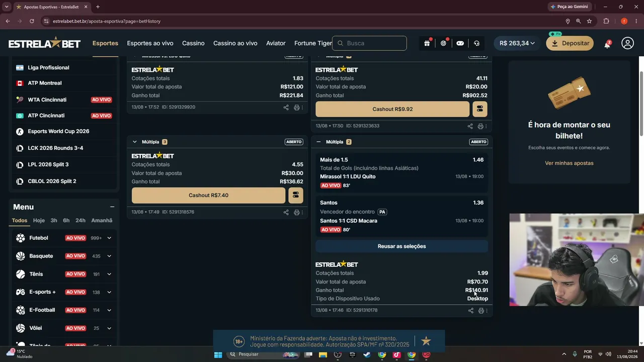Click the Depositar button

[x=570, y=43]
